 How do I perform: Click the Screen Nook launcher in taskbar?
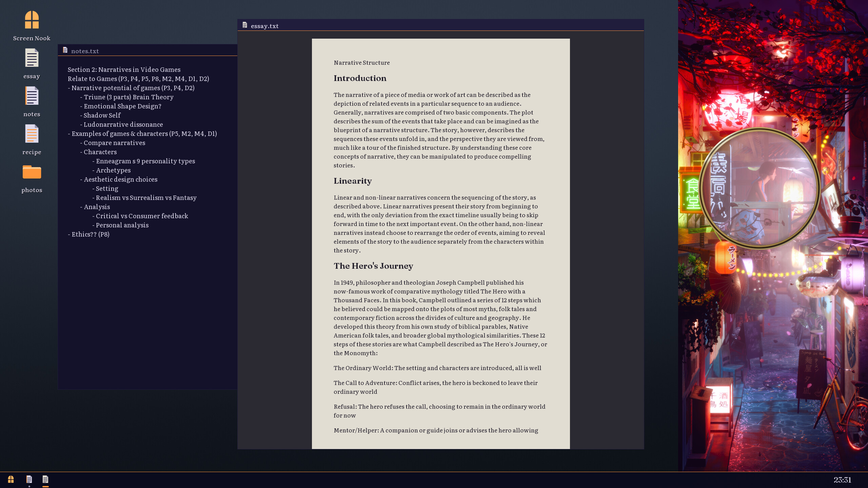(x=11, y=479)
